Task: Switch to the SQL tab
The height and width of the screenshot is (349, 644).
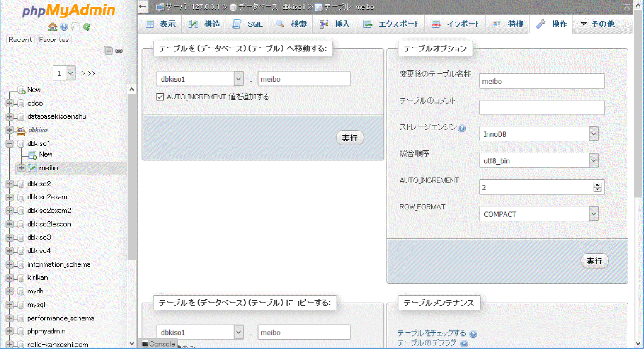Action: click(x=248, y=24)
